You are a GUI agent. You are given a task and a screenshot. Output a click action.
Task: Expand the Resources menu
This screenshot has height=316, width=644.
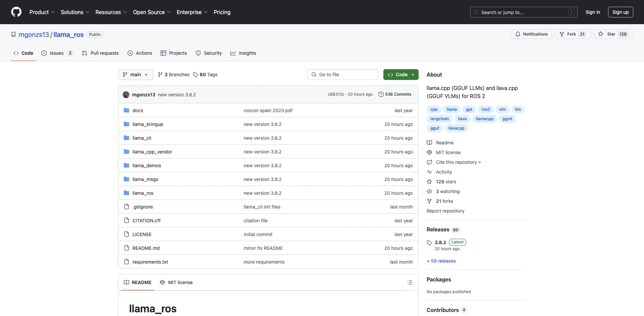[111, 12]
